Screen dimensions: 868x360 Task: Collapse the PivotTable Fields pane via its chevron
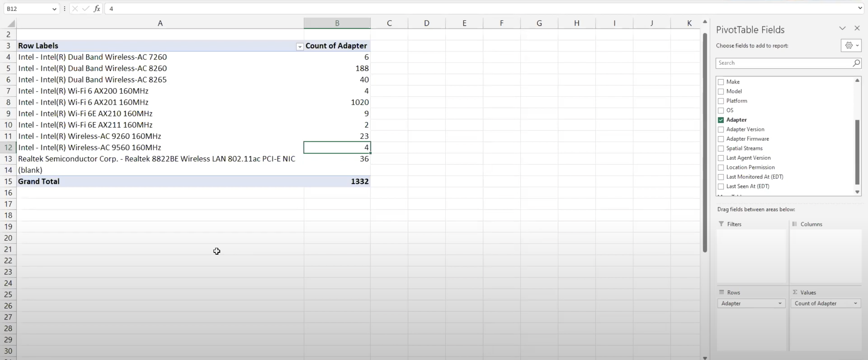pos(842,28)
